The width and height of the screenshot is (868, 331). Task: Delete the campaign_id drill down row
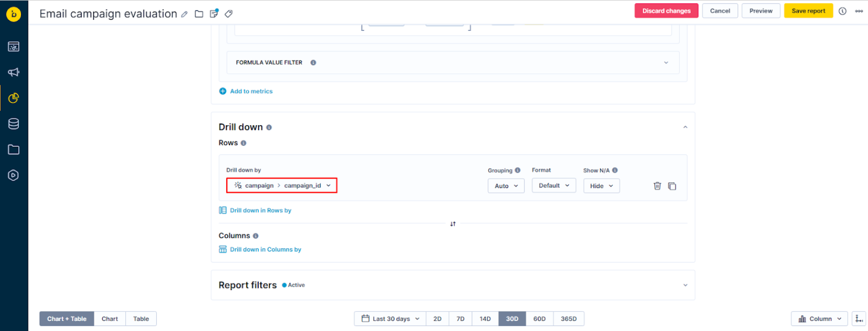[657, 186]
